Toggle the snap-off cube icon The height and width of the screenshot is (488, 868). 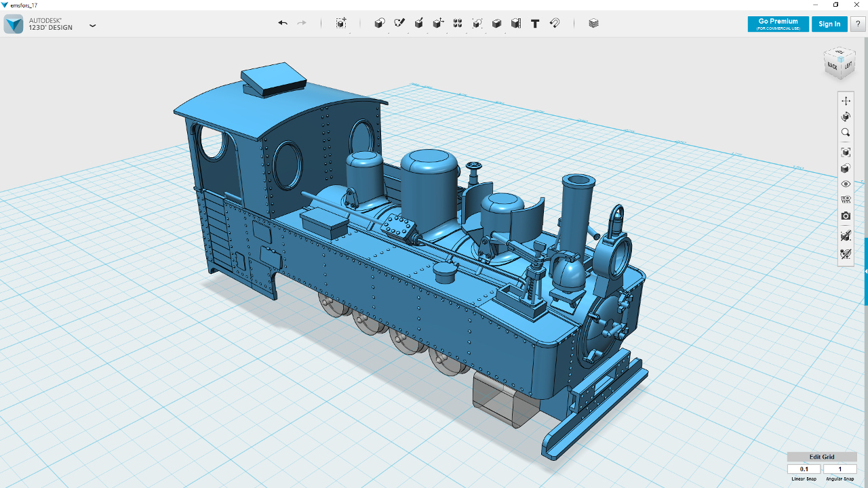[846, 236]
